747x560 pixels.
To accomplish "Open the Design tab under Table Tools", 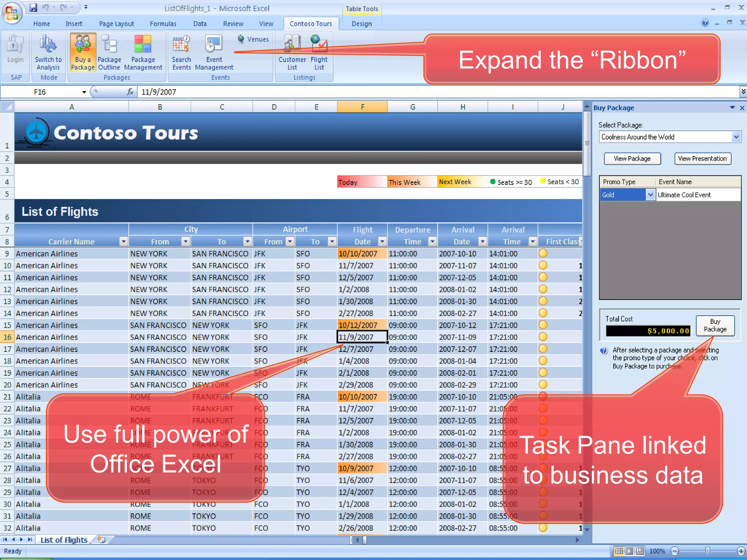I will 361,24.
